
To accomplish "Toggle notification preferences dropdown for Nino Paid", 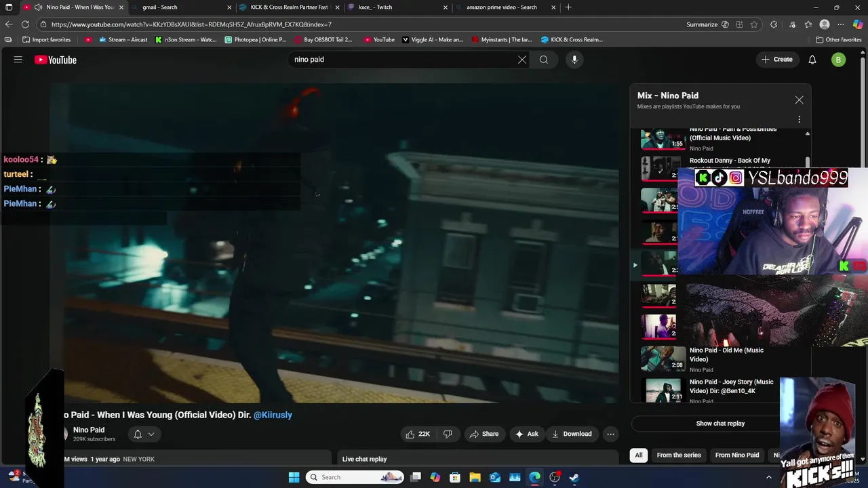I will point(144,434).
